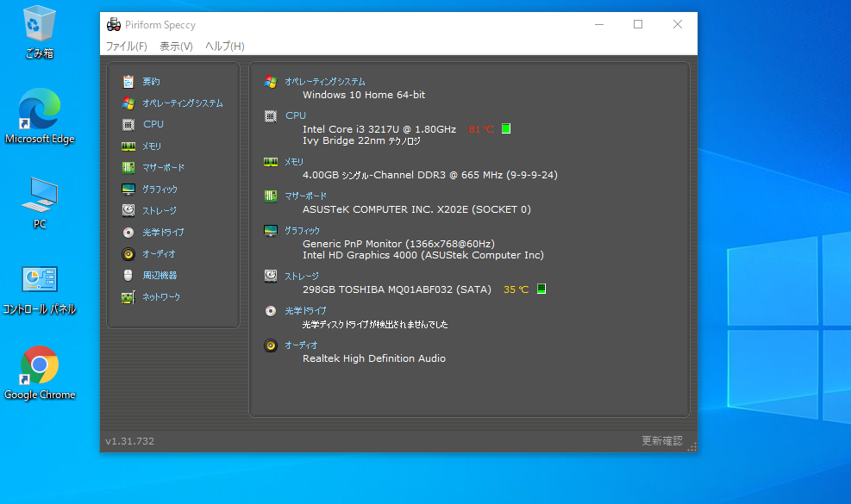
Task: Click the sidebar マザーボード board icon
Action: (x=128, y=168)
